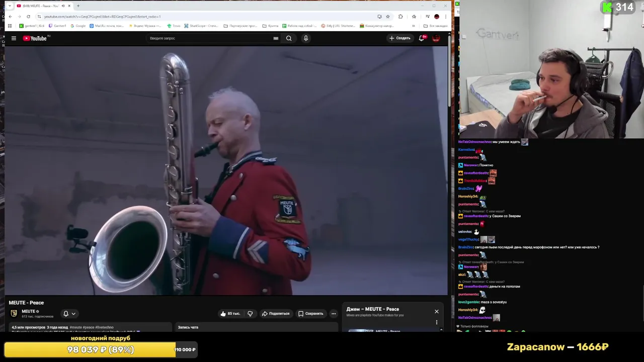Open the Google bookmark
This screenshot has width=644, height=362.
coord(78,26)
